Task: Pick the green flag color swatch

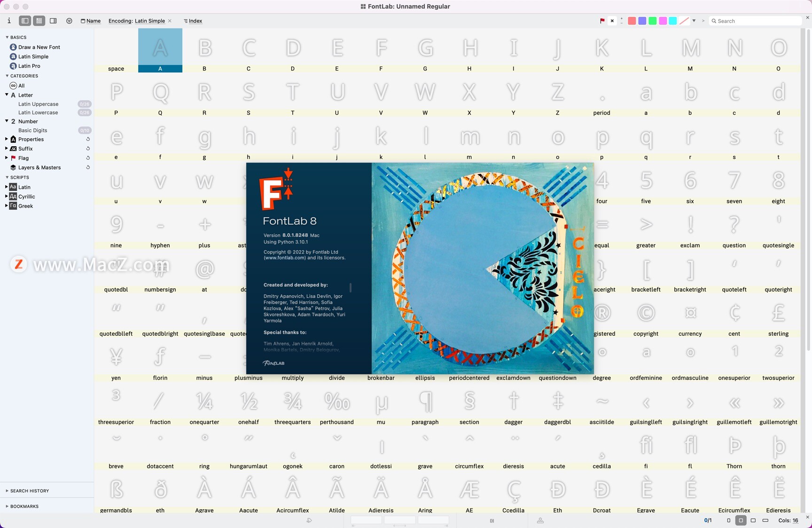Action: (653, 21)
